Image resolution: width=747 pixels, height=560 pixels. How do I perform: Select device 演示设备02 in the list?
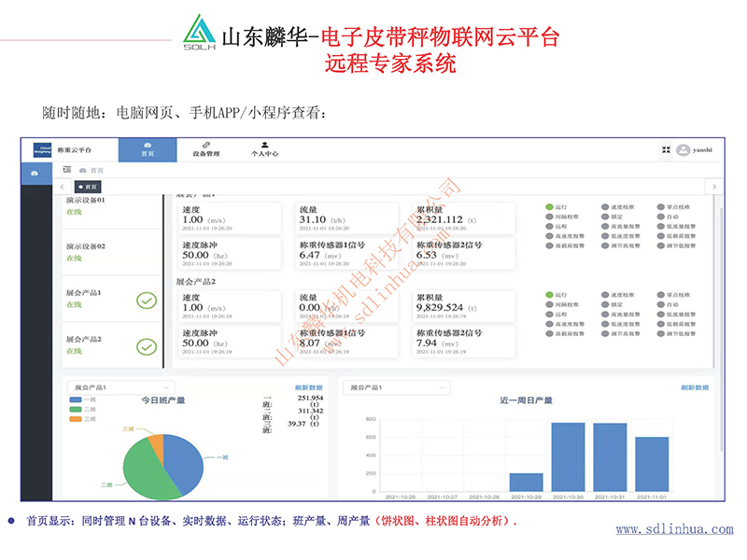click(x=85, y=246)
